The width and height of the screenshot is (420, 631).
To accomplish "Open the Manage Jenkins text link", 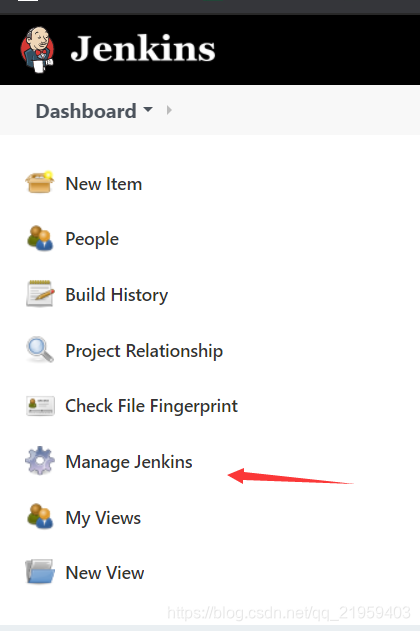I will click(x=129, y=462).
